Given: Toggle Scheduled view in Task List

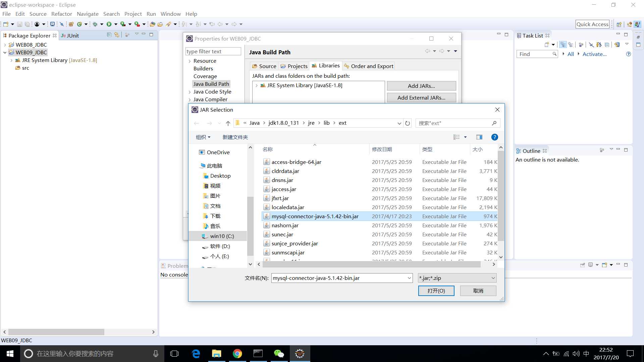Looking at the screenshot, I should click(571, 45).
